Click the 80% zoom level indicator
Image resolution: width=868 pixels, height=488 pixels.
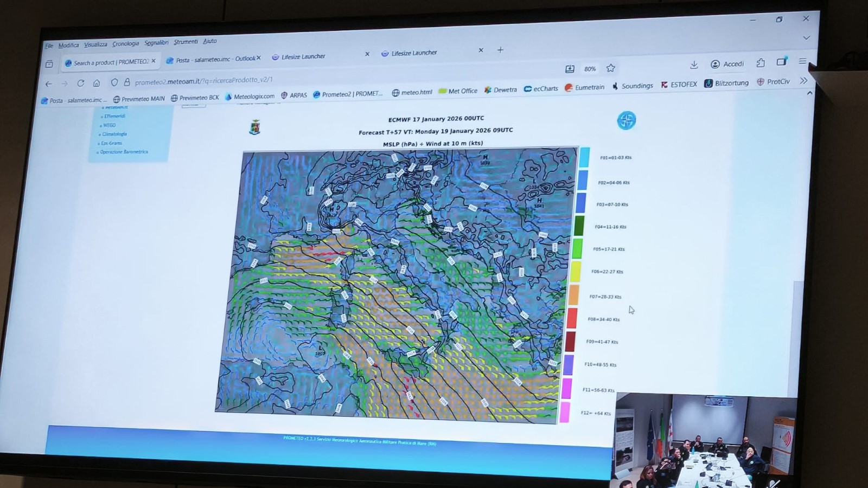pyautogui.click(x=590, y=69)
